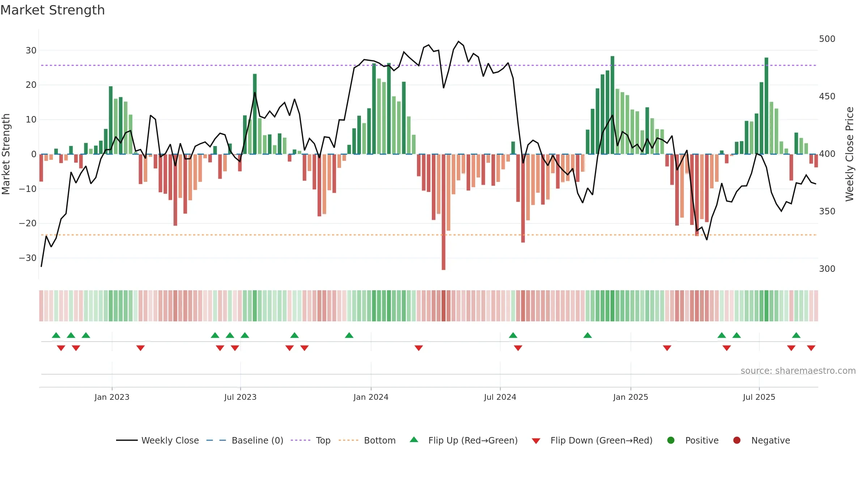Toggle the Top legend entry
Image resolution: width=868 pixels, height=488 pixels.
[311, 440]
